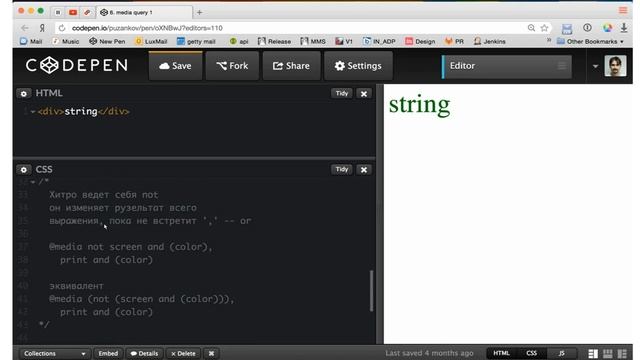Open the V1 bookmark
The height and width of the screenshot is (360, 640).
coord(344,41)
